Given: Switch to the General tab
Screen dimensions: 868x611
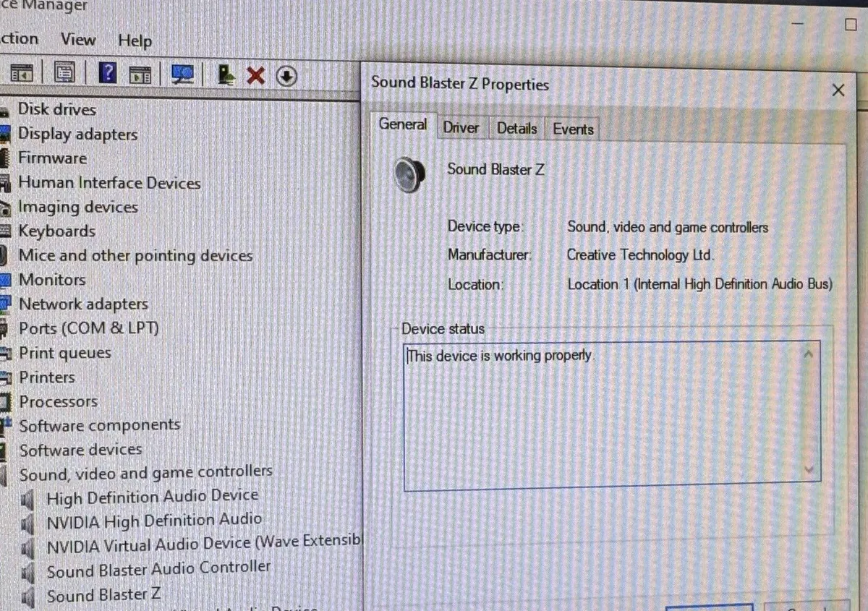Looking at the screenshot, I should pos(403,124).
